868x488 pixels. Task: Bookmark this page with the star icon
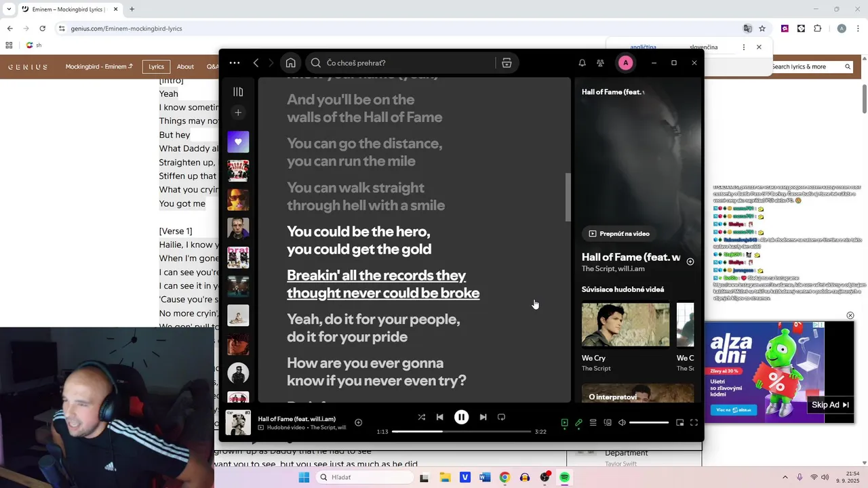pos(762,28)
